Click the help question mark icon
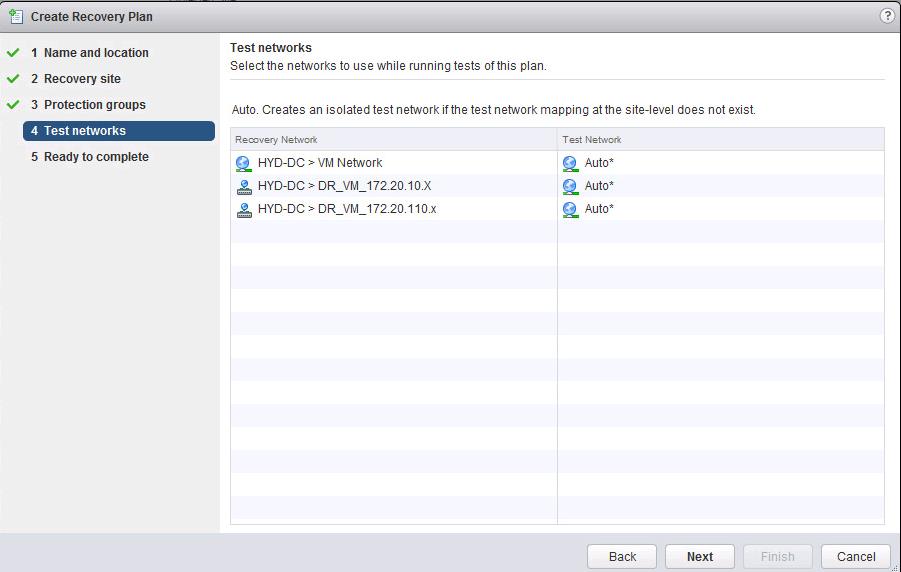This screenshot has height=572, width=901. (x=887, y=16)
